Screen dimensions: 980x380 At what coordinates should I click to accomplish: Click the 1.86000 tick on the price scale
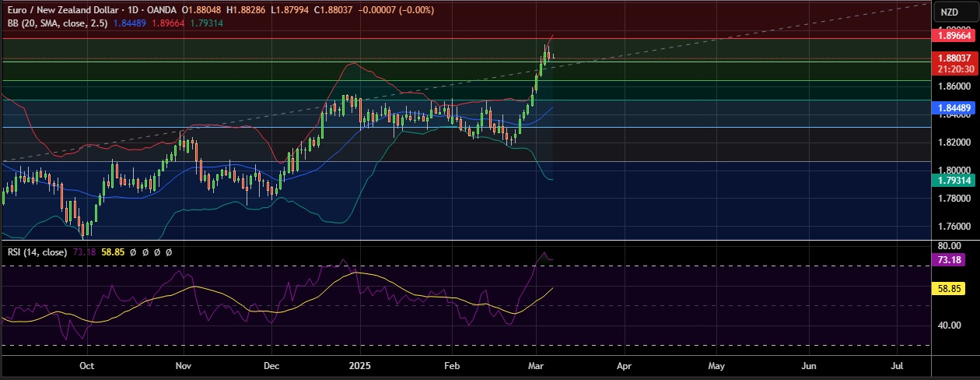[954, 86]
